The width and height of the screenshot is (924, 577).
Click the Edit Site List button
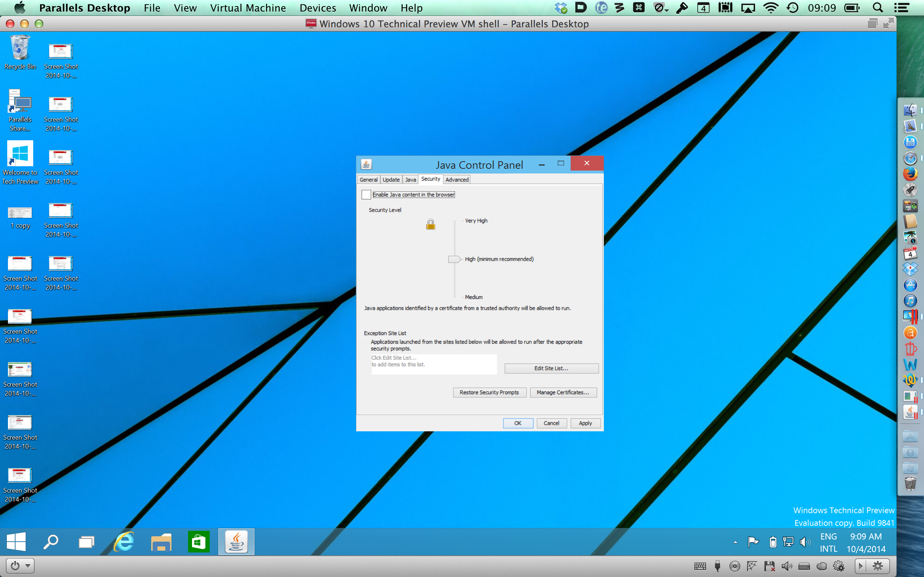pos(551,368)
